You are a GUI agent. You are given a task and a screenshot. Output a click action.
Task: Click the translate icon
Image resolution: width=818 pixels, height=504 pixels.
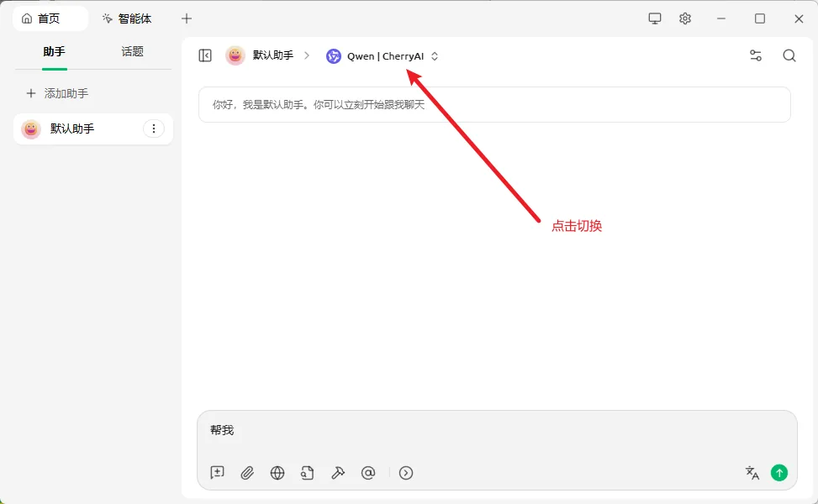click(752, 473)
